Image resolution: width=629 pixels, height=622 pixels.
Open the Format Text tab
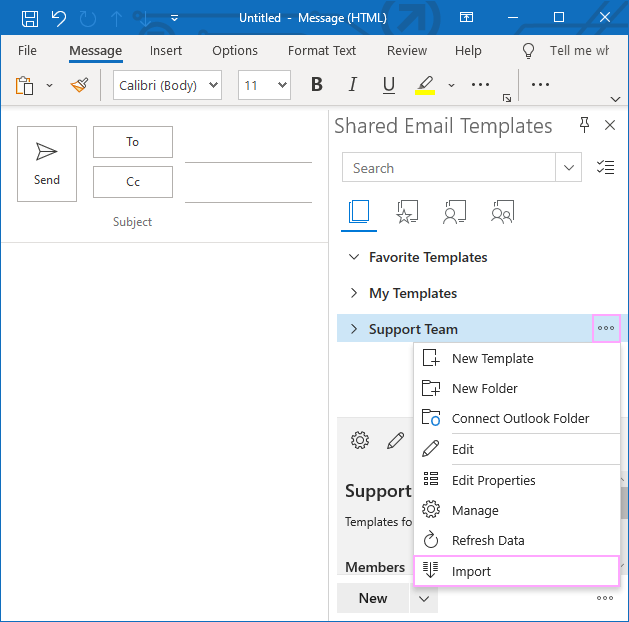[x=322, y=51]
